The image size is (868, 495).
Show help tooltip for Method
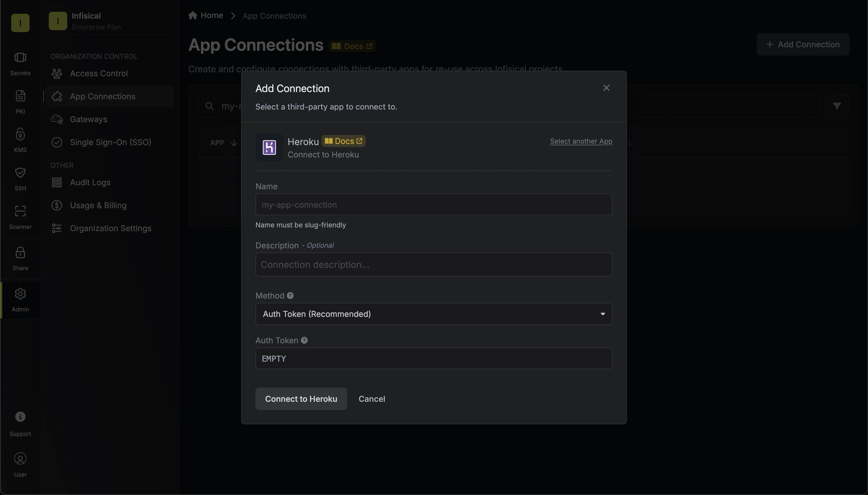(x=290, y=295)
